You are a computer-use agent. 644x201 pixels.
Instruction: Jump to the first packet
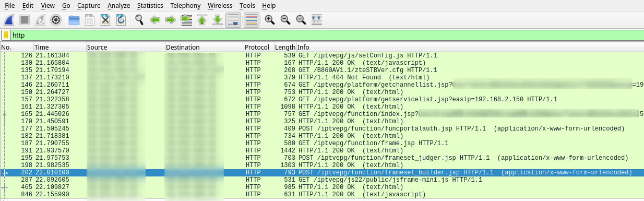pos(202,20)
